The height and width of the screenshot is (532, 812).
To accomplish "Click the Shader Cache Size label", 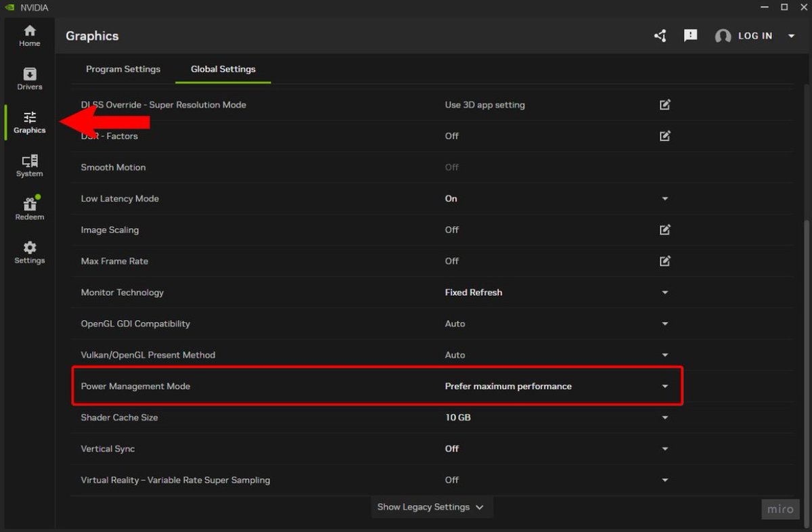I will point(119,418).
